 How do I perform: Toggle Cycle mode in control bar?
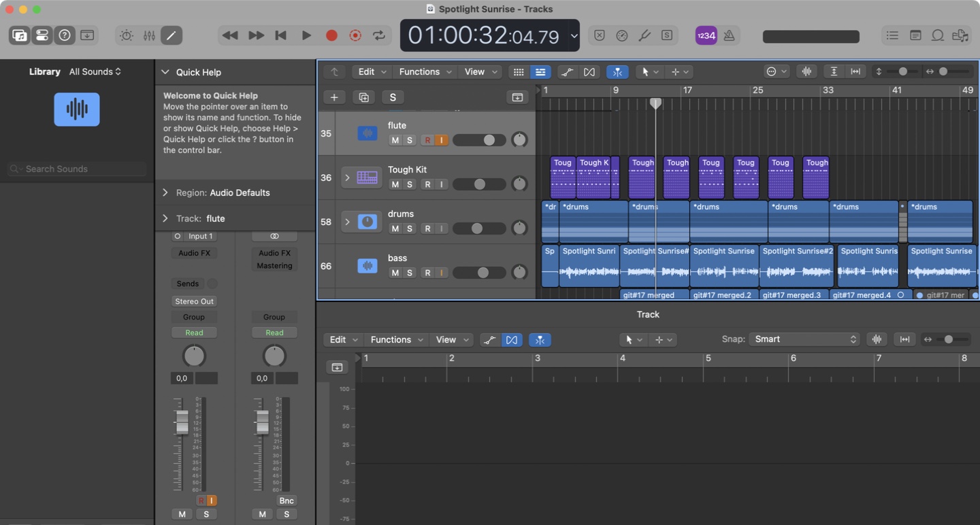379,35
